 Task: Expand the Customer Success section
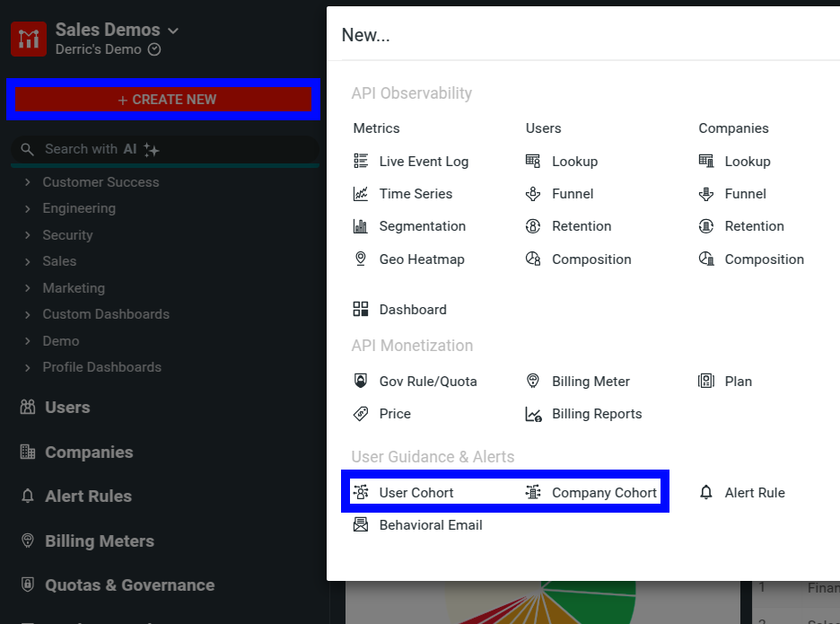click(x=101, y=181)
